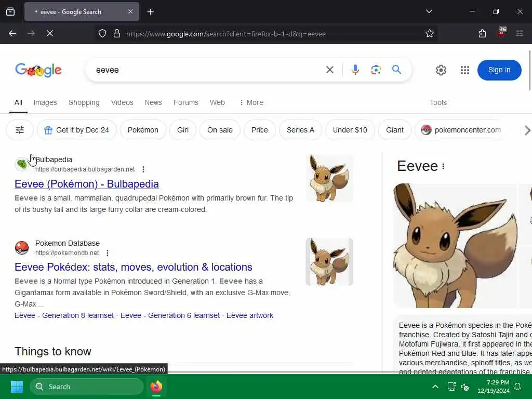The width and height of the screenshot is (532, 399).
Task: Switch to Forums tab
Action: [x=185, y=102]
